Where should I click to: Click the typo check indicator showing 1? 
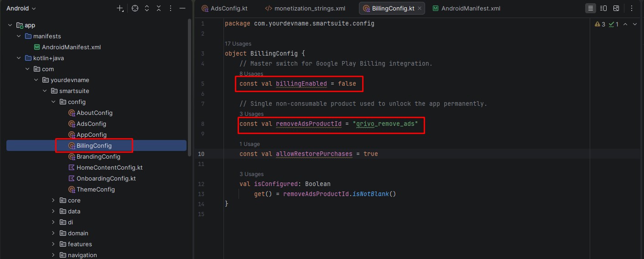[x=614, y=24]
